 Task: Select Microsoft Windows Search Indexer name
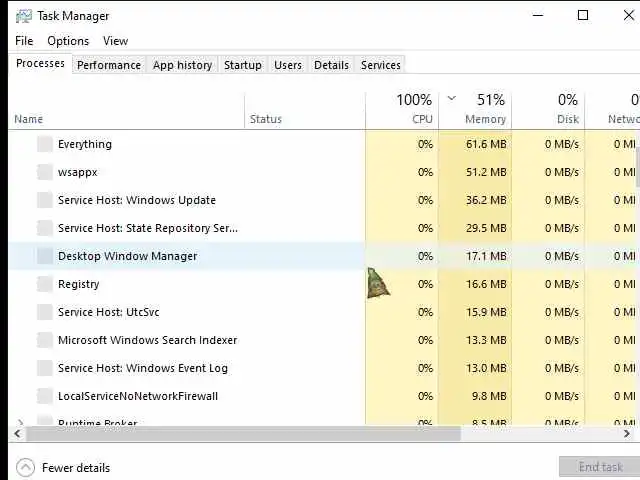click(147, 340)
